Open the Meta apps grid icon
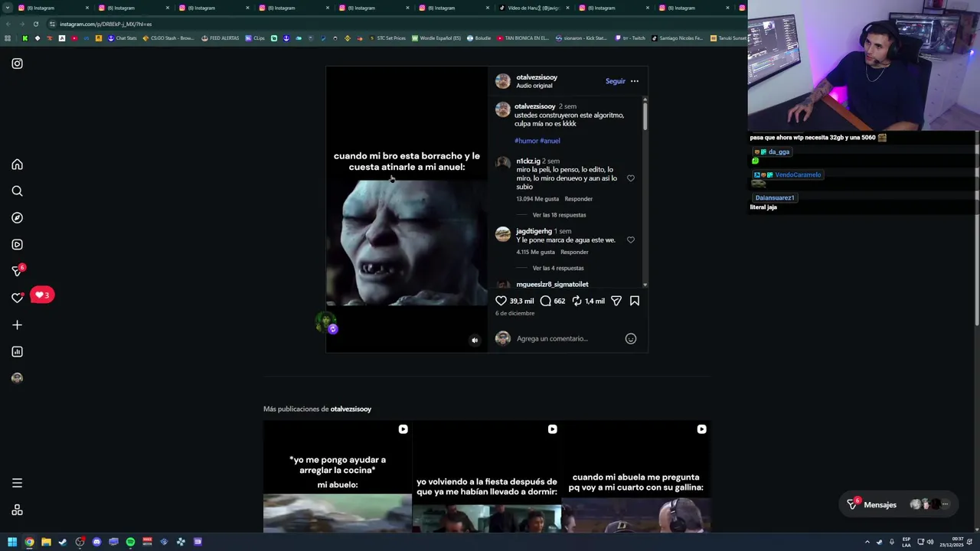The image size is (980, 551). (17, 510)
